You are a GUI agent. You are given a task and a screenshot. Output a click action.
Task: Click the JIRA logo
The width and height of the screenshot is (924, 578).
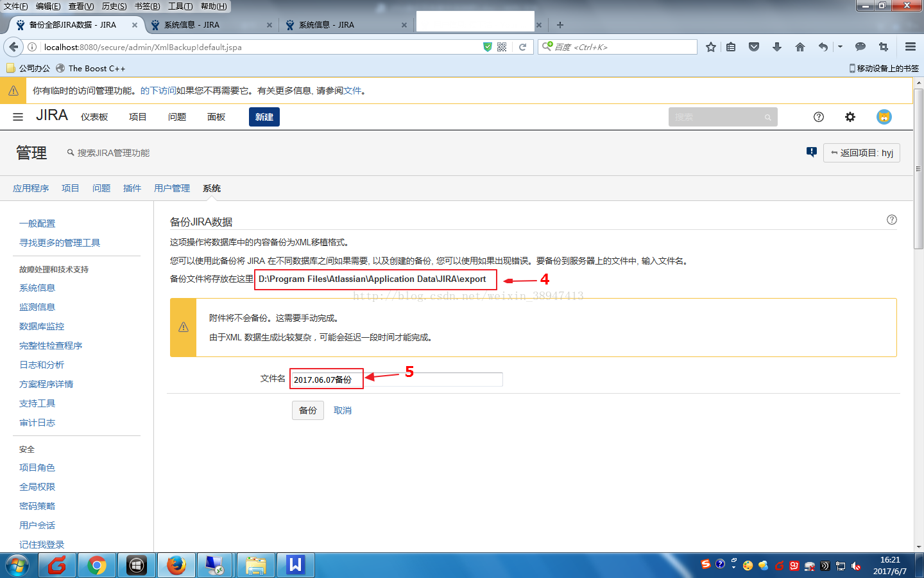51,116
